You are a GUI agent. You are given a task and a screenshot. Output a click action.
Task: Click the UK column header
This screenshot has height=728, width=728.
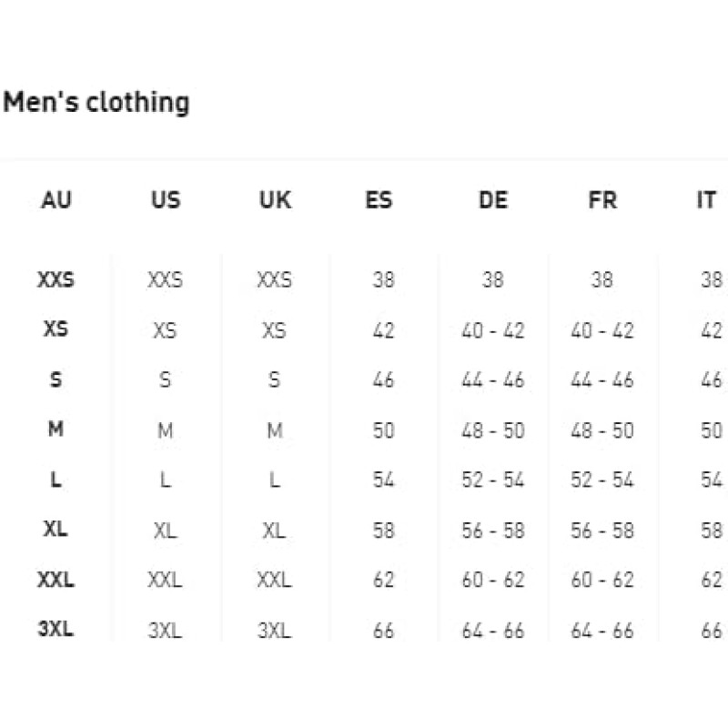[274, 200]
